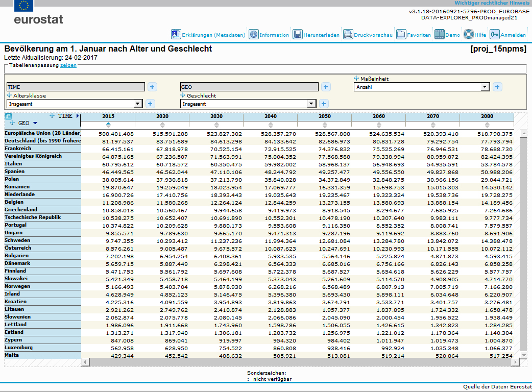Open the Geschlecht dropdown

click(311, 104)
